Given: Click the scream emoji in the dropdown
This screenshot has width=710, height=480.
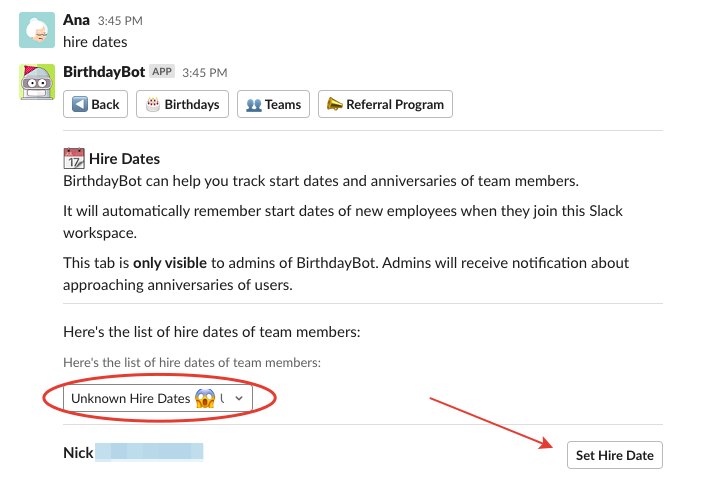Looking at the screenshot, I should click(x=206, y=398).
